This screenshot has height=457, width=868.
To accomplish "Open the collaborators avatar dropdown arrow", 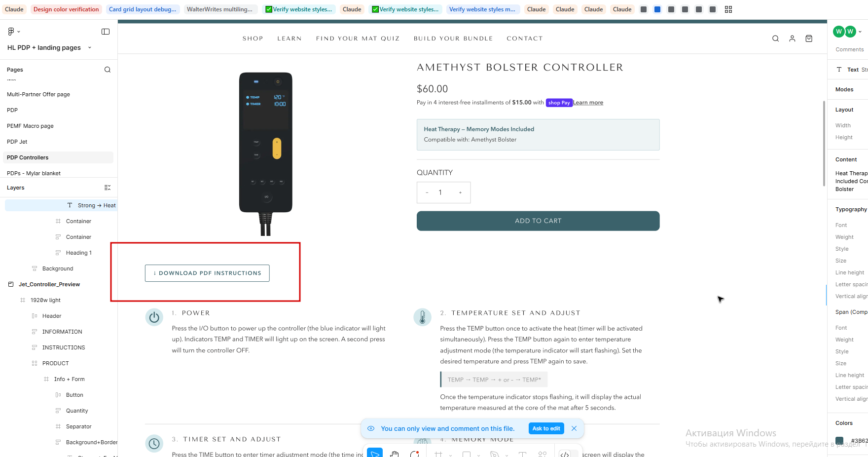I will (x=860, y=32).
